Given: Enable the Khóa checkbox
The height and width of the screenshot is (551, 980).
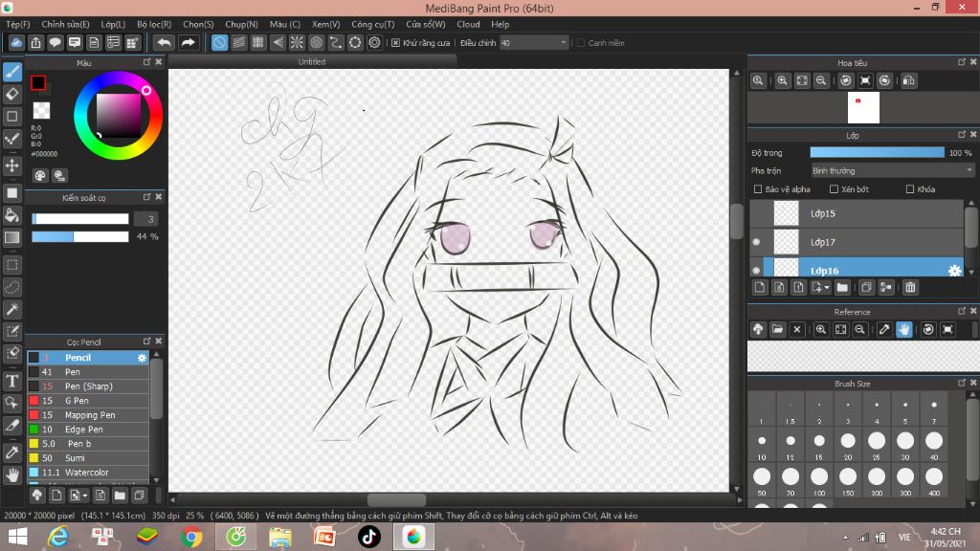Looking at the screenshot, I should [x=910, y=189].
